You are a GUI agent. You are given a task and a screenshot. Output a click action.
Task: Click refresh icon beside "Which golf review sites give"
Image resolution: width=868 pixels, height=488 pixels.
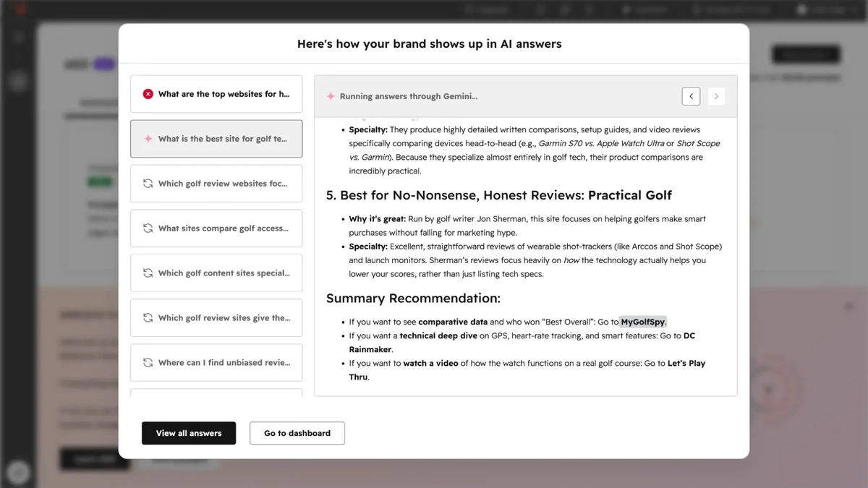tap(148, 318)
